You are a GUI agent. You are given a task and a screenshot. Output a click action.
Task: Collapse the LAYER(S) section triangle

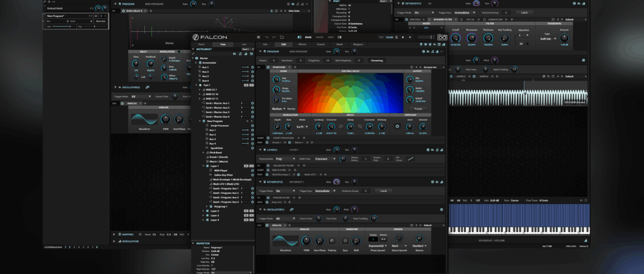[260, 150]
